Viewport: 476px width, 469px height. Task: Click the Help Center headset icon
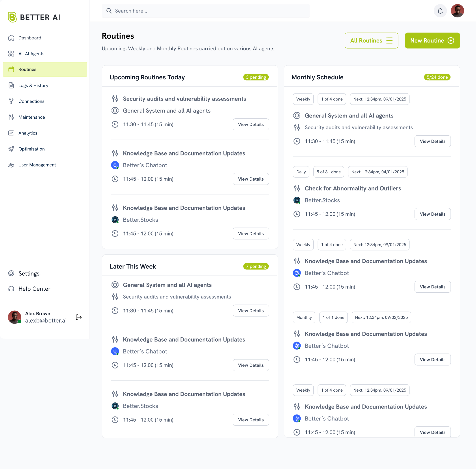(x=11, y=289)
